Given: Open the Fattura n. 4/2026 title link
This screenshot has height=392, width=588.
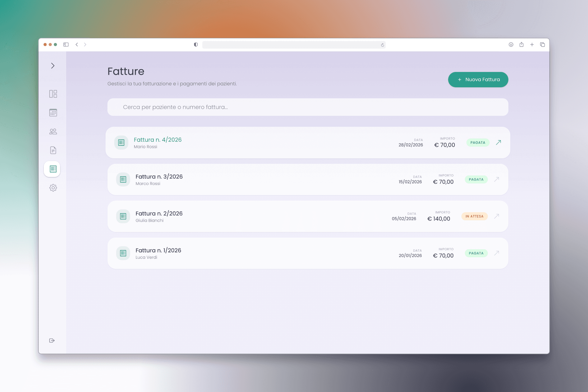Looking at the screenshot, I should click(x=157, y=140).
